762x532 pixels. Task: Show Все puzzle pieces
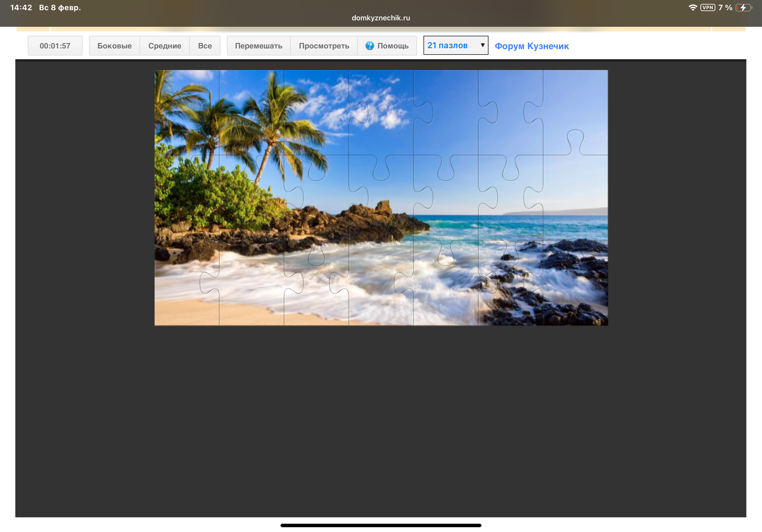(205, 46)
